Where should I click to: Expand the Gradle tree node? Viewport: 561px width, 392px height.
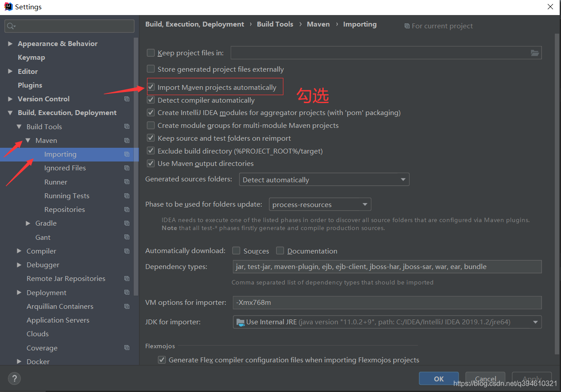(x=28, y=223)
